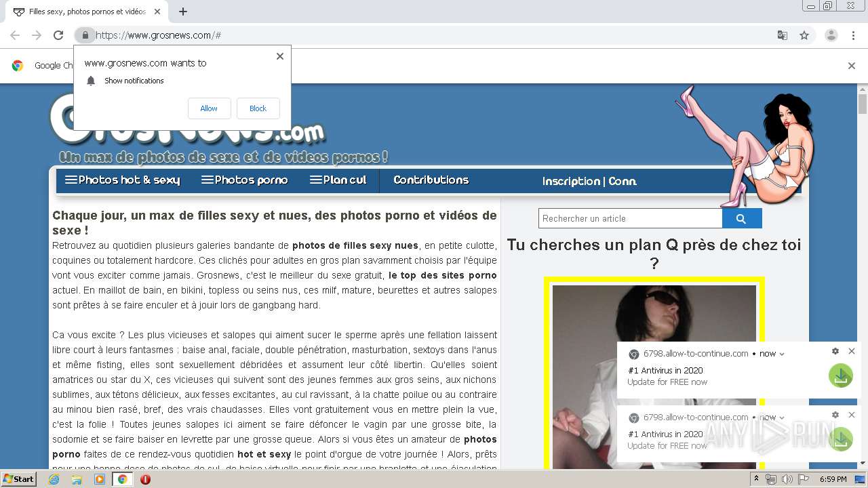Open the Chrome three-dot menu

point(853,35)
